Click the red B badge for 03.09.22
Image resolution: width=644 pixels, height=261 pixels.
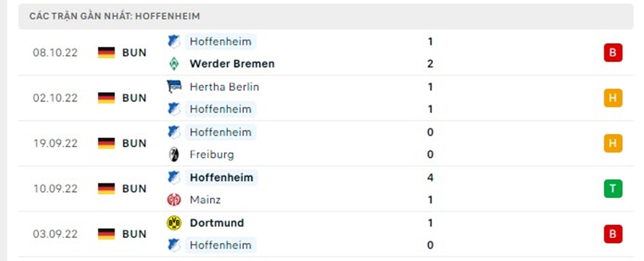[x=612, y=235]
